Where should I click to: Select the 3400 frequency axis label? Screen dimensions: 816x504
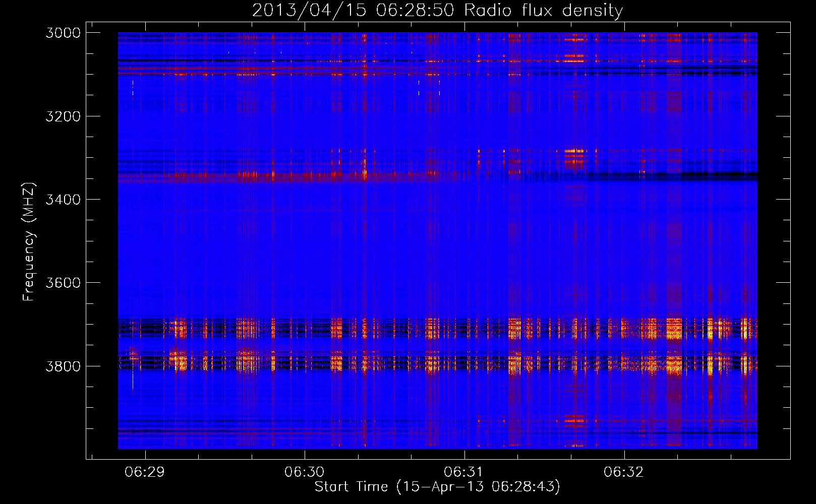pyautogui.click(x=63, y=200)
